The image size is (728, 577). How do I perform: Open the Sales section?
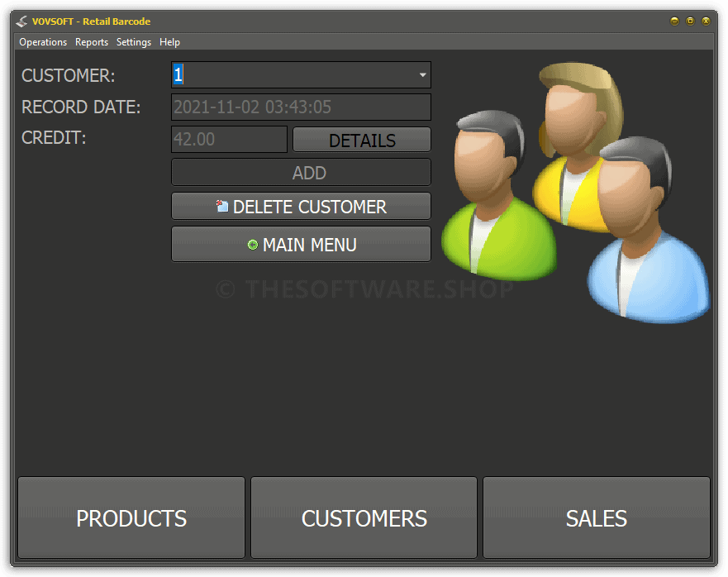tap(597, 517)
